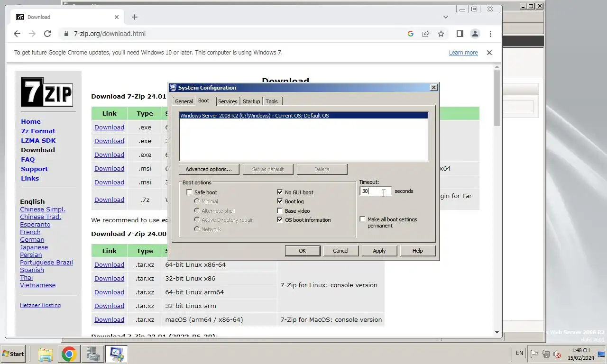Viewport: 607px width, 364px height.
Task: Download 64-bit Linux x86-64 tar.xz
Action: (x=109, y=265)
